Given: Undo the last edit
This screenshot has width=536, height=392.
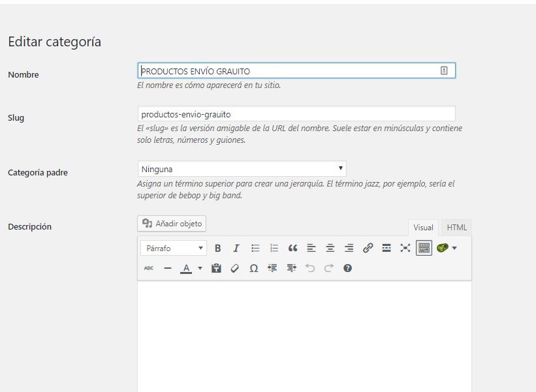Looking at the screenshot, I should 310,268.
